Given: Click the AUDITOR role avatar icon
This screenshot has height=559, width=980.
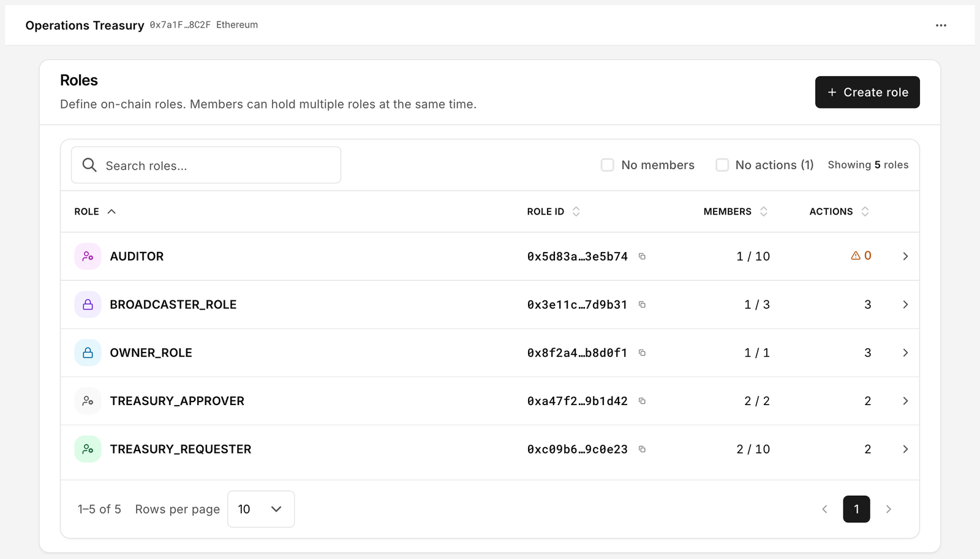Looking at the screenshot, I should click(88, 256).
